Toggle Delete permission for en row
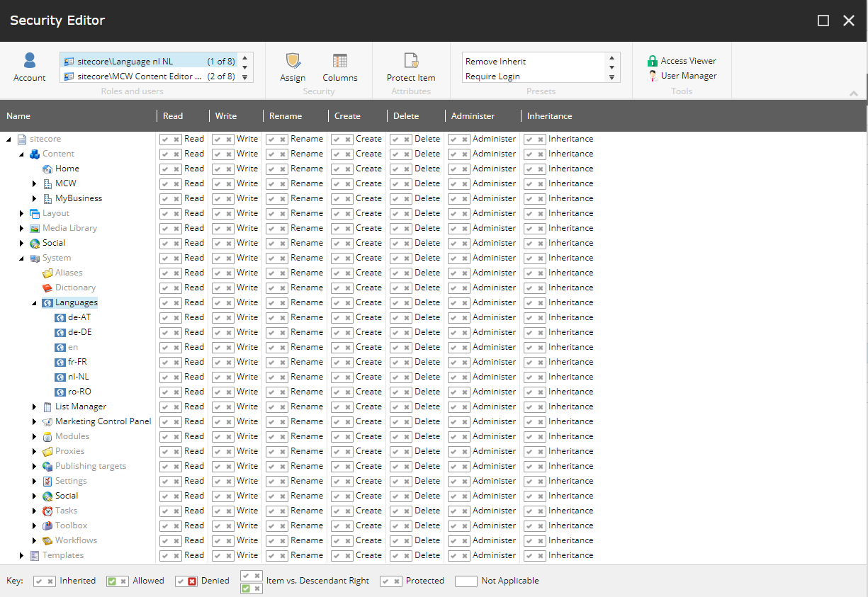The width and height of the screenshot is (868, 597). tap(401, 347)
